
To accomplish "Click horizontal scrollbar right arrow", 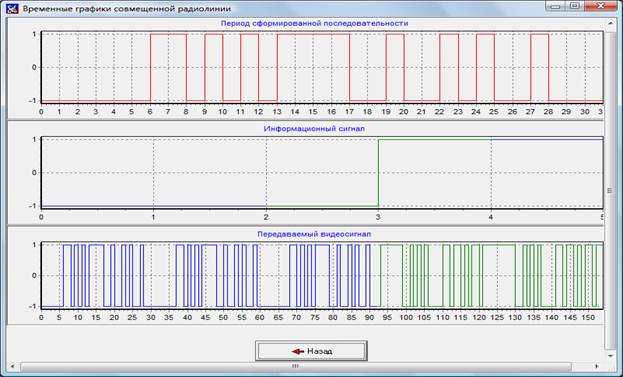I will click(x=597, y=366).
